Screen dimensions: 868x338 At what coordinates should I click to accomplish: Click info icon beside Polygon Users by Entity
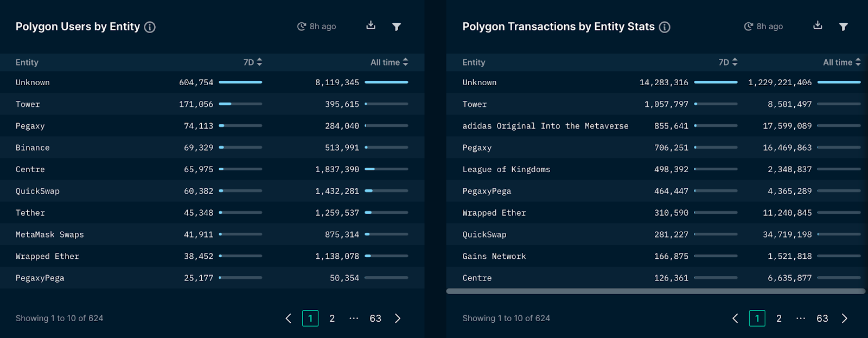pyautogui.click(x=150, y=27)
